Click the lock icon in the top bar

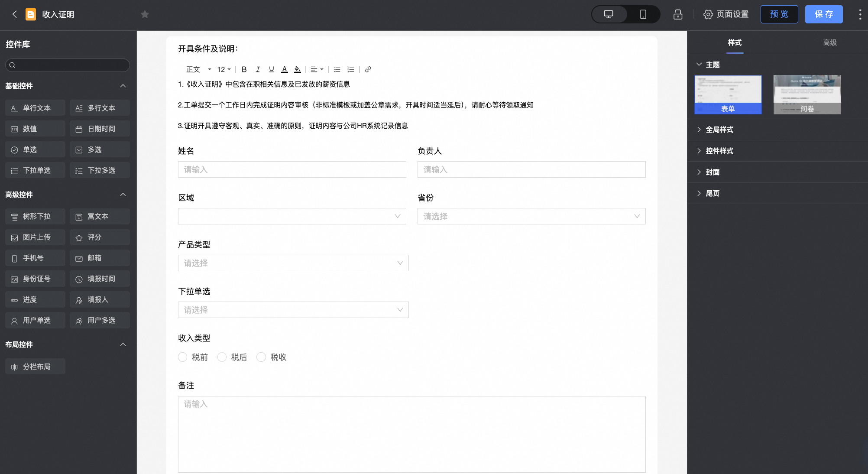[x=678, y=14]
